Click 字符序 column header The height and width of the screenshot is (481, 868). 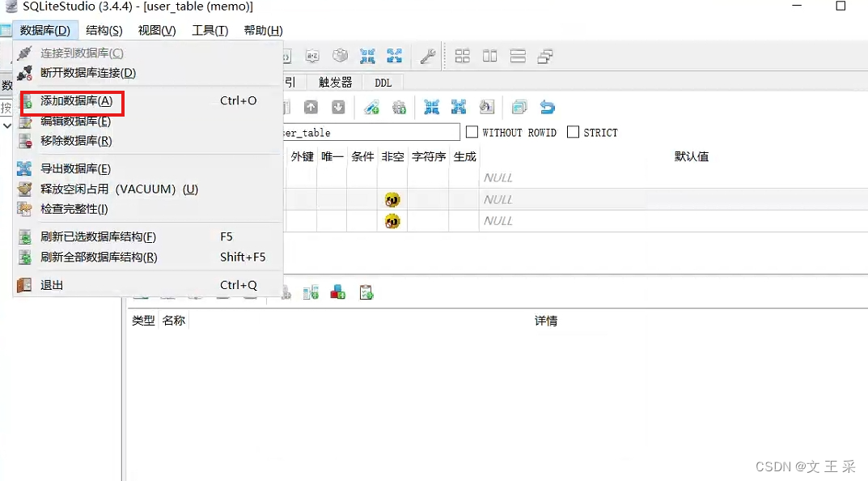coord(429,157)
